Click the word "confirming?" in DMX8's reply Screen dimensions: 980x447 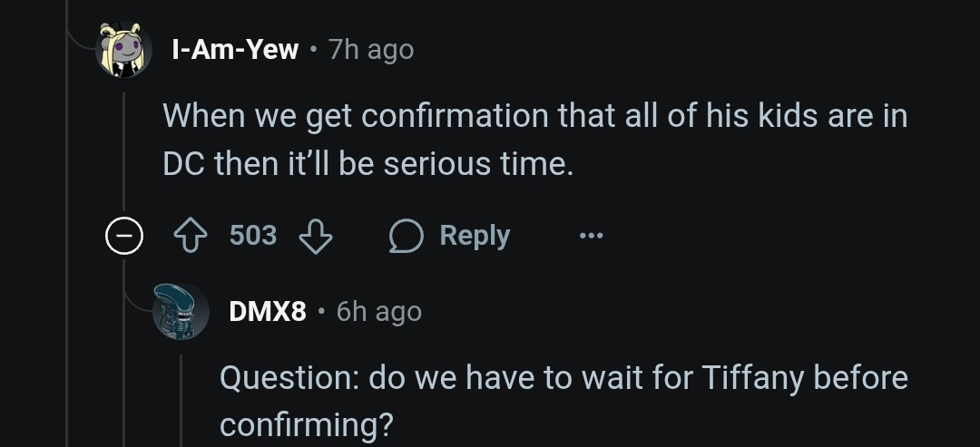coord(307,425)
